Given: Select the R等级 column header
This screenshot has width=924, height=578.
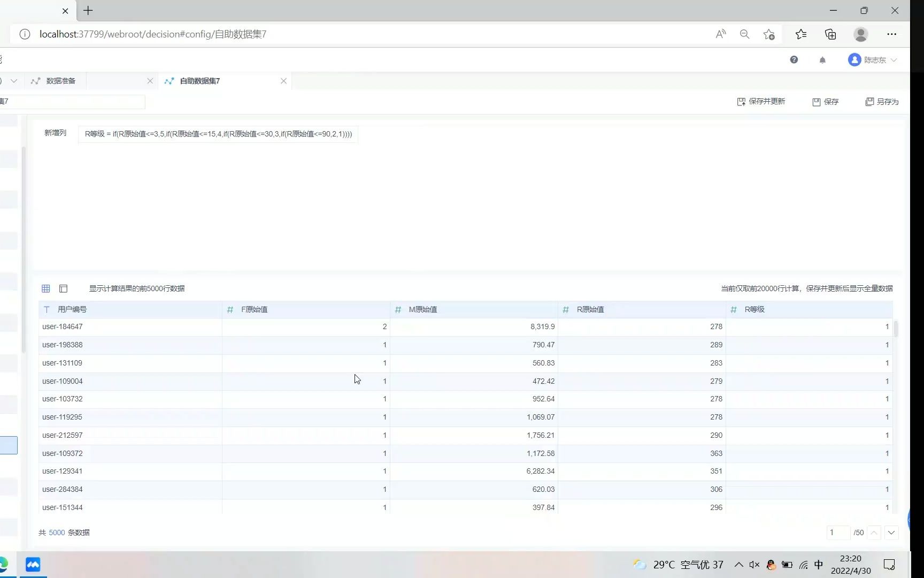Looking at the screenshot, I should [x=809, y=309].
